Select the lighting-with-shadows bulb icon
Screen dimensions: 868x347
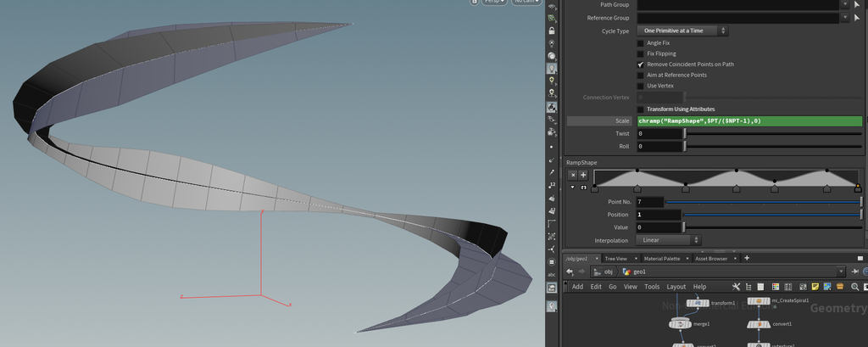[x=551, y=93]
